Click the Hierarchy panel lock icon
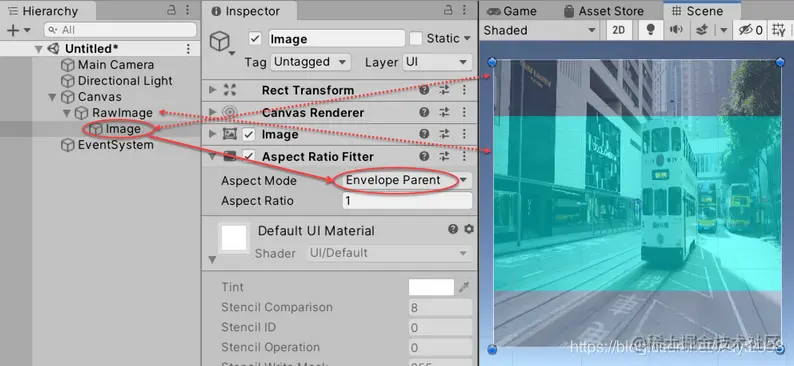This screenshot has width=794, height=366. pyautogui.click(x=172, y=10)
